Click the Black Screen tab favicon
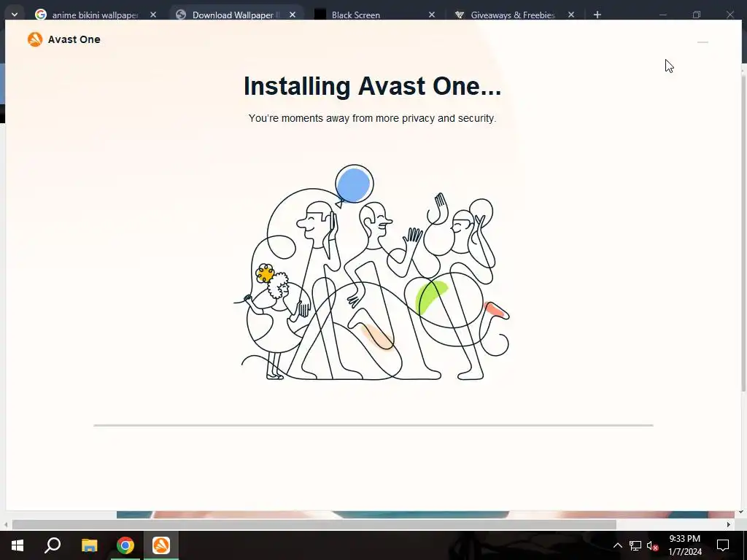Viewport: 747px width, 560px height. click(320, 15)
